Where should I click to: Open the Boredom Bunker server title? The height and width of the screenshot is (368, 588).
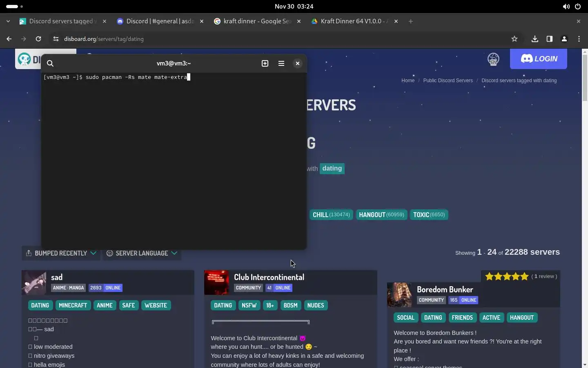point(445,289)
